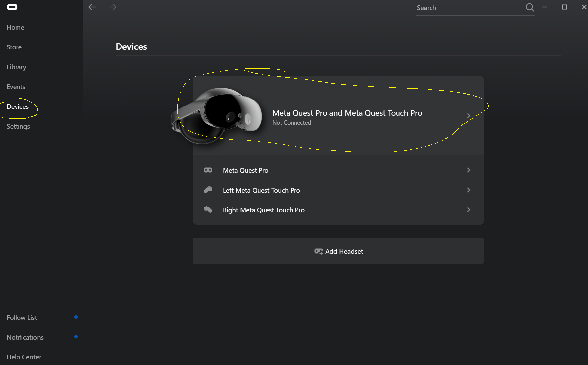Image resolution: width=588 pixels, height=365 pixels.
Task: Go to the Library page
Action: pos(17,67)
